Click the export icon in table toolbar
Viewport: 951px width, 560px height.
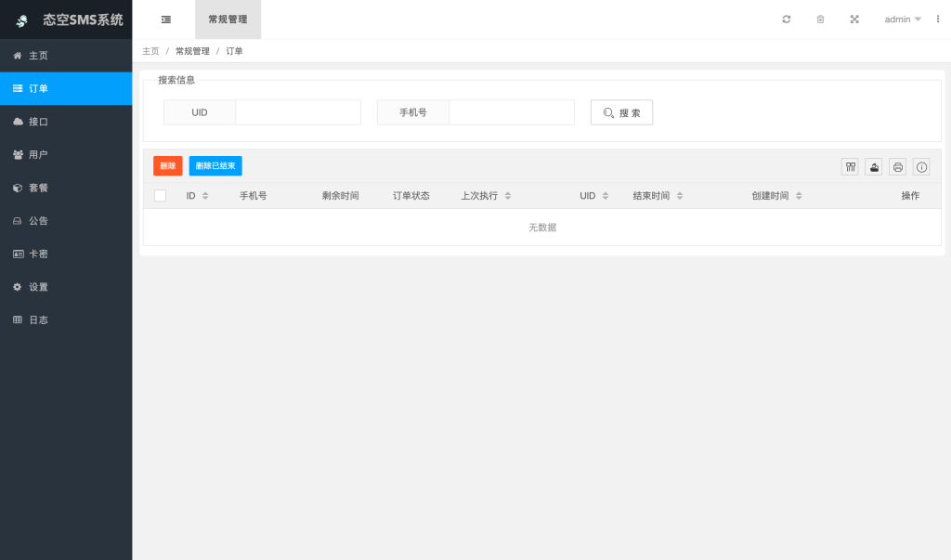click(x=874, y=167)
